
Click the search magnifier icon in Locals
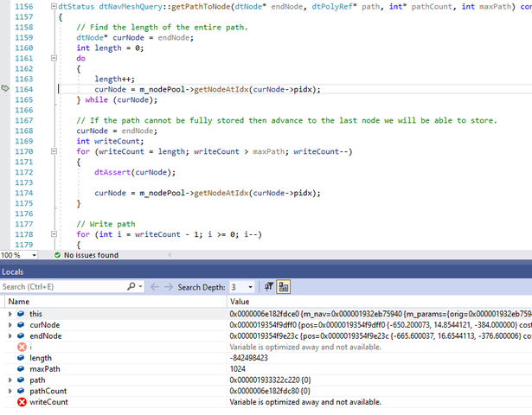(131, 287)
